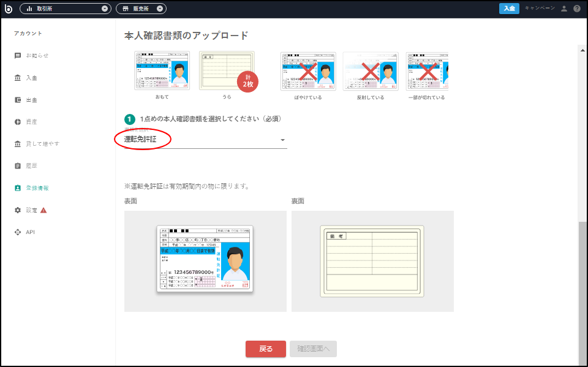The height and width of the screenshot is (367, 588).
Task: Click the 反射している bad example thumbnail
Action: click(371, 71)
